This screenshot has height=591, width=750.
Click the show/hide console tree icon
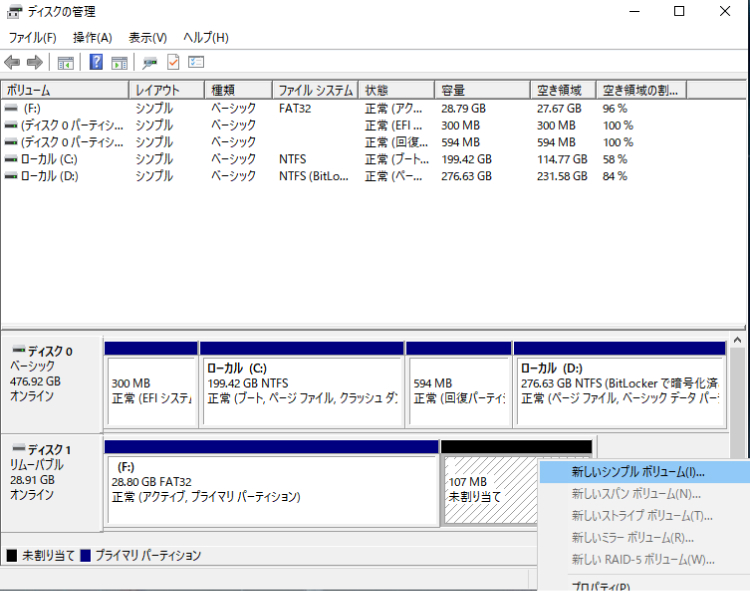[x=66, y=63]
